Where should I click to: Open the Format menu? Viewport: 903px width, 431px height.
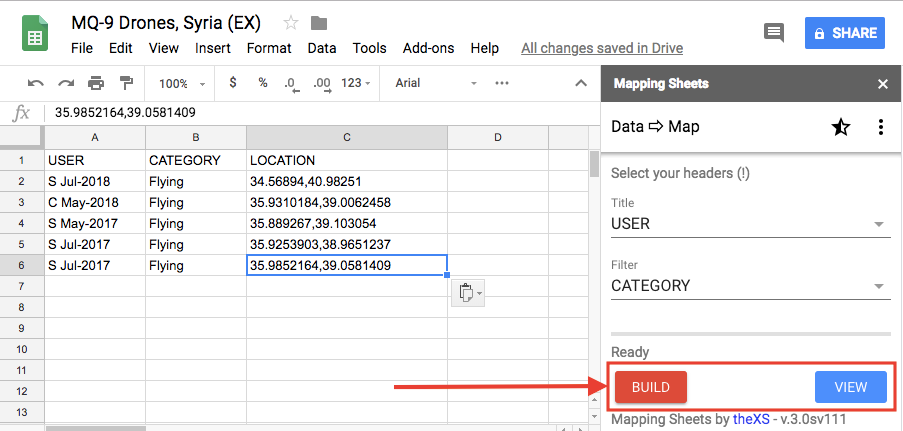[269, 48]
